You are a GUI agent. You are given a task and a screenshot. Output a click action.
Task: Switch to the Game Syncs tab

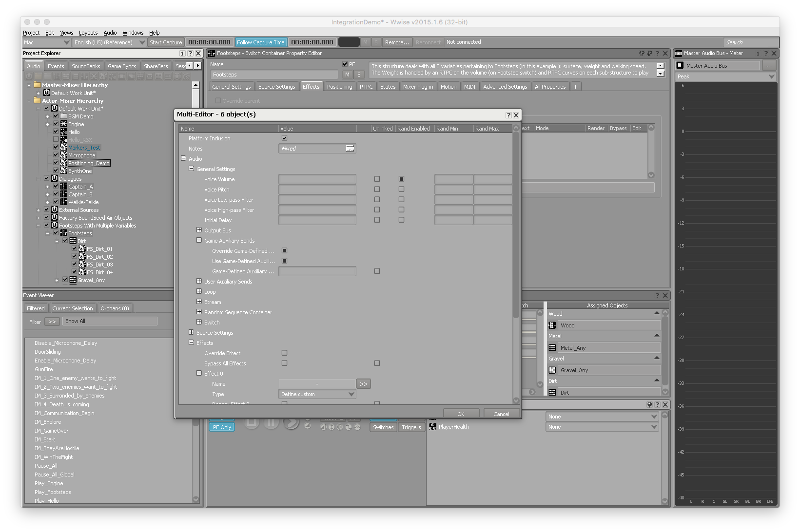[122, 66]
